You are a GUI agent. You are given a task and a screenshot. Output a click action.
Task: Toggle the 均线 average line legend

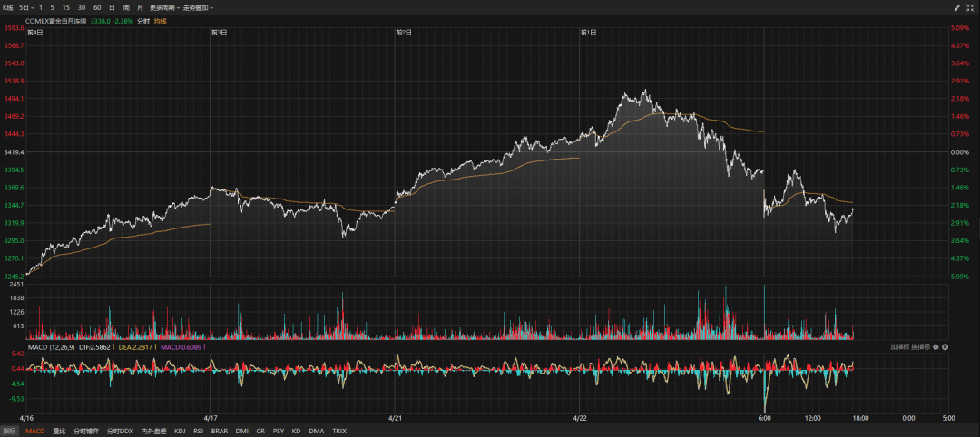(161, 19)
